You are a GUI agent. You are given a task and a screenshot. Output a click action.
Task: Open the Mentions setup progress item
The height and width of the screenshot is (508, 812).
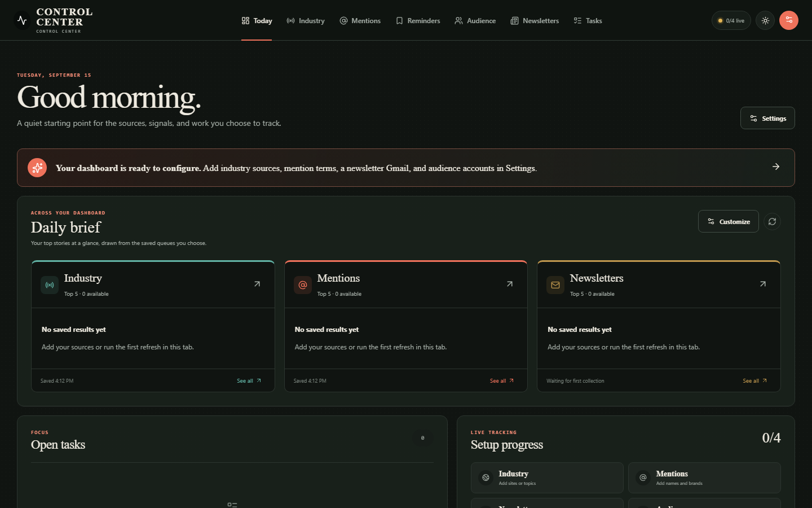(704, 478)
